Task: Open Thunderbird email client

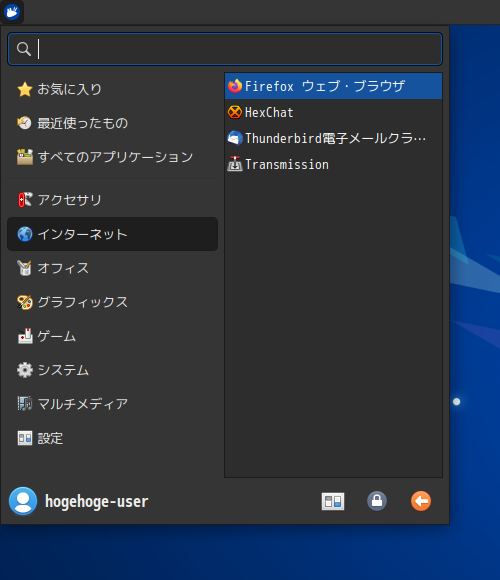Action: tap(333, 138)
